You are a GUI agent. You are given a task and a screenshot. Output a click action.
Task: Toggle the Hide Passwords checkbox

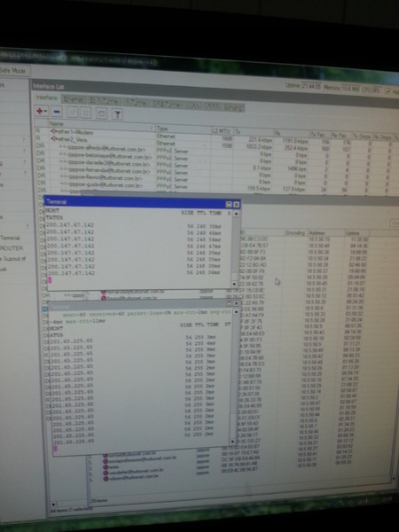387,90
